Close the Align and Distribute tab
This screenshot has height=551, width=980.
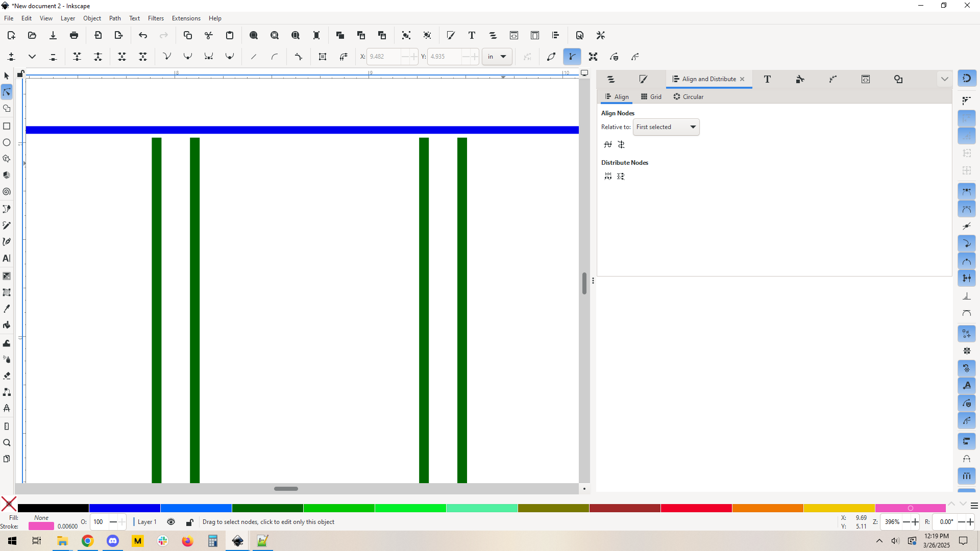tap(742, 79)
